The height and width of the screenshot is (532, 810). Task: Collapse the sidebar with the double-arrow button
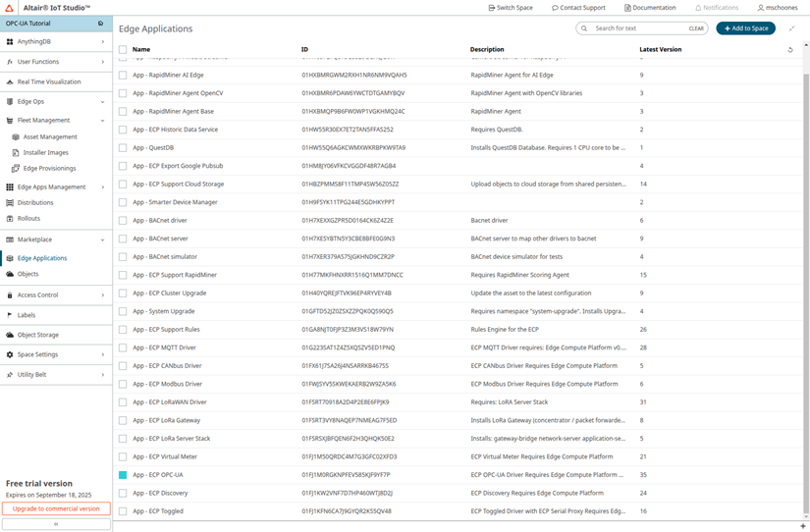56,524
